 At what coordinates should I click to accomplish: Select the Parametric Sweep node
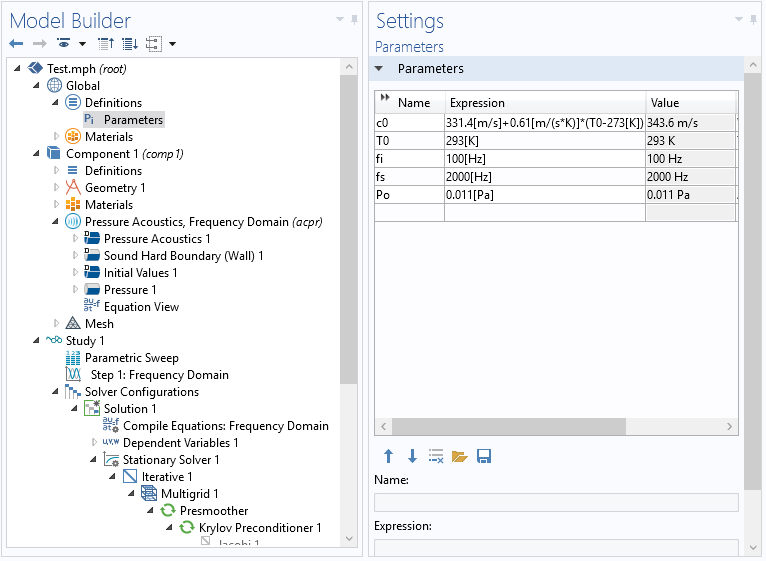[131, 358]
